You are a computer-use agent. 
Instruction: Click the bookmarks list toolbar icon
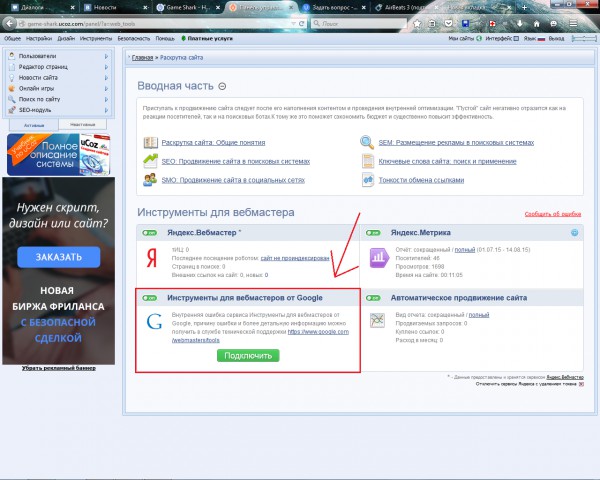(432, 24)
